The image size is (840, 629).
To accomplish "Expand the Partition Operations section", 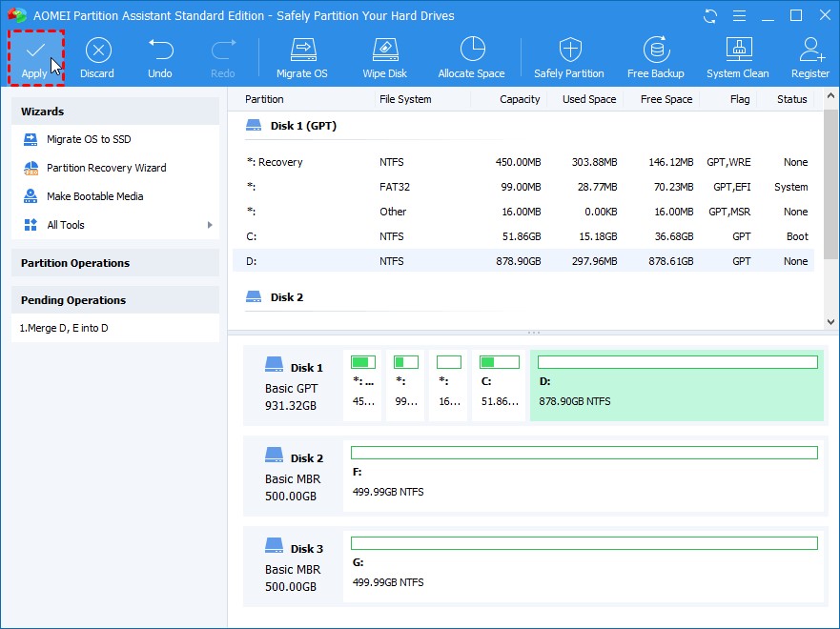I will tap(115, 263).
